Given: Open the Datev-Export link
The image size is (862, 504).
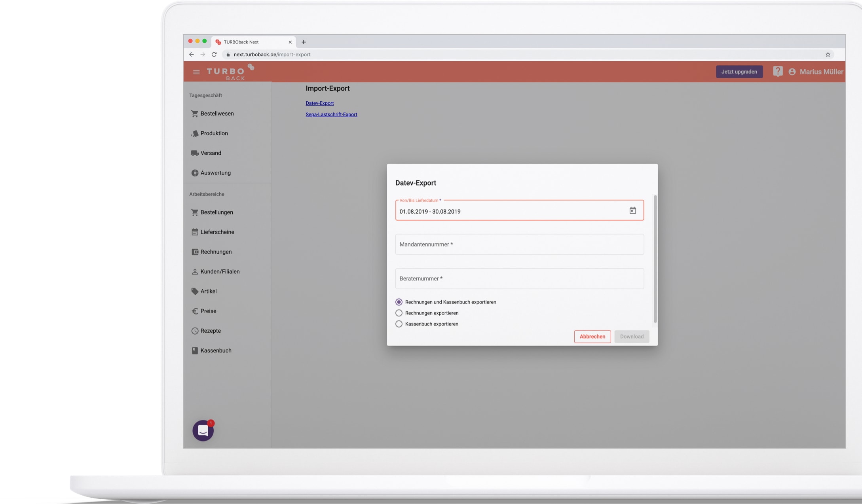Looking at the screenshot, I should click(x=320, y=103).
